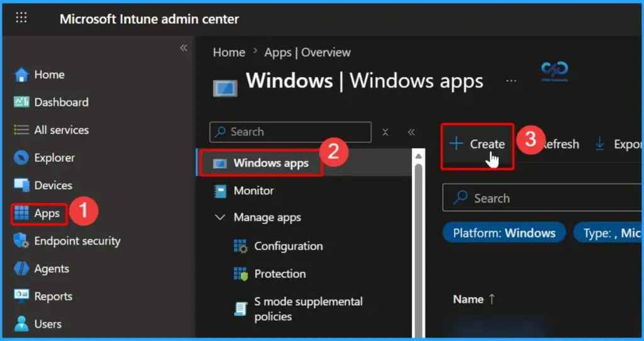Click the Reports screen icon
Viewport: 644px width, 341px height.
coord(21,296)
